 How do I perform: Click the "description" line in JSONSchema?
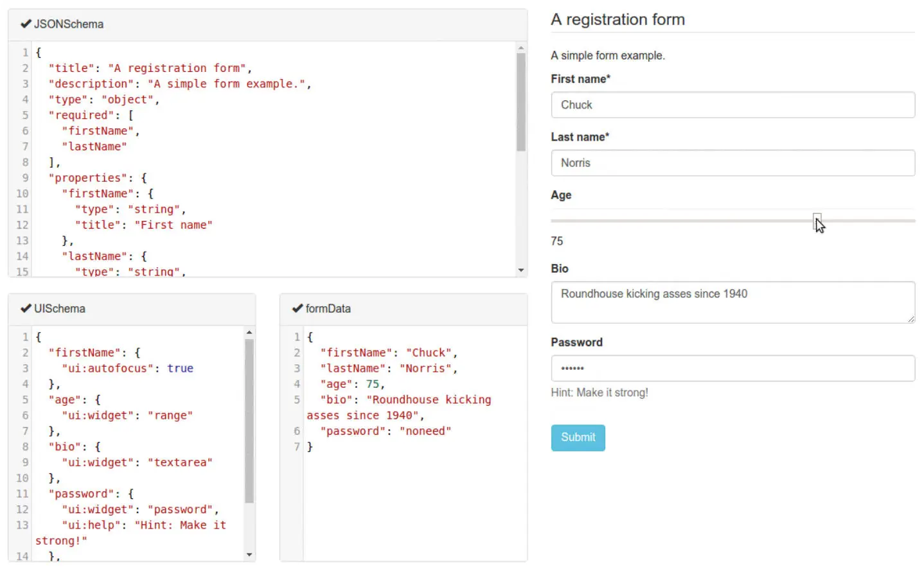click(180, 83)
